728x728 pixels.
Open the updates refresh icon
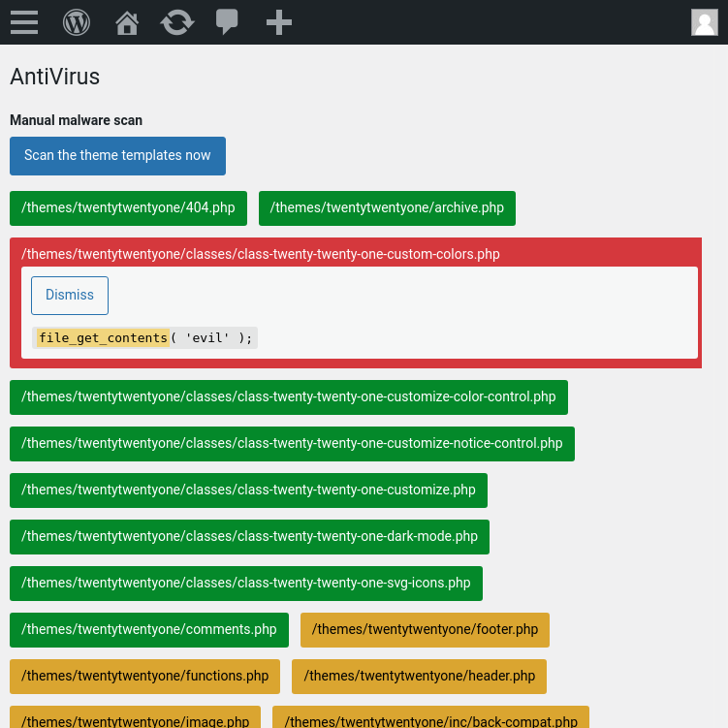[177, 22]
